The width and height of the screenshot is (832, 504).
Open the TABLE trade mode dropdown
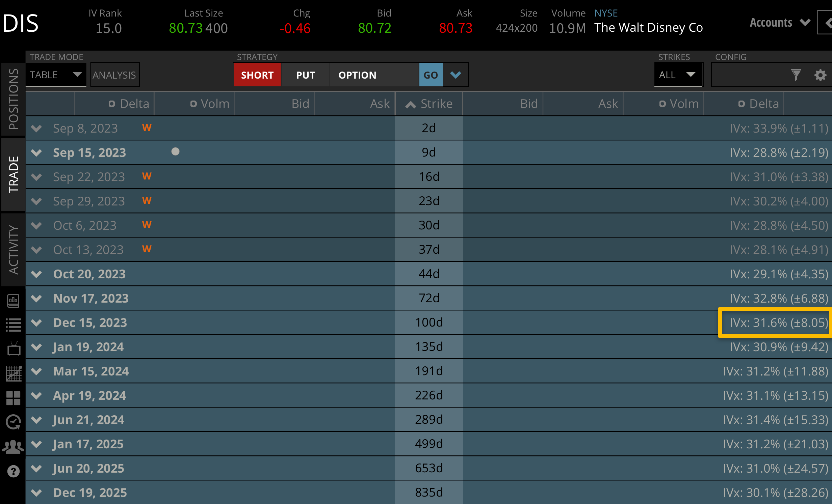point(56,75)
